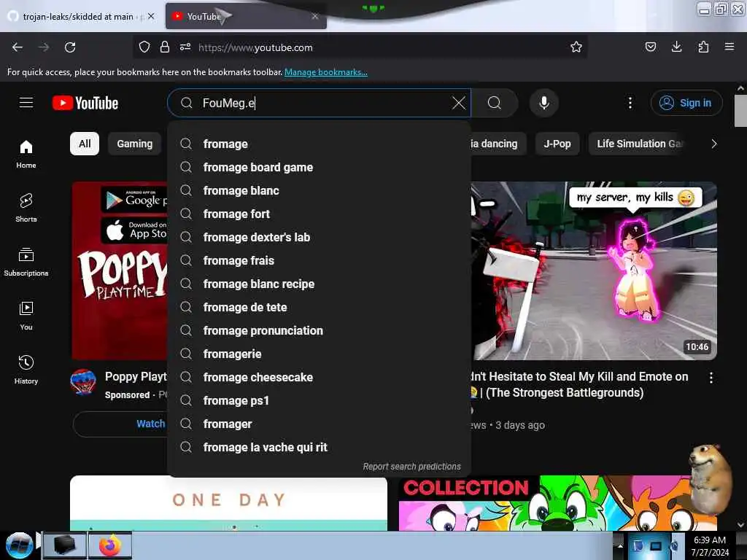Choose suggestion 'fromagerie'
747x560 pixels.
point(320,354)
